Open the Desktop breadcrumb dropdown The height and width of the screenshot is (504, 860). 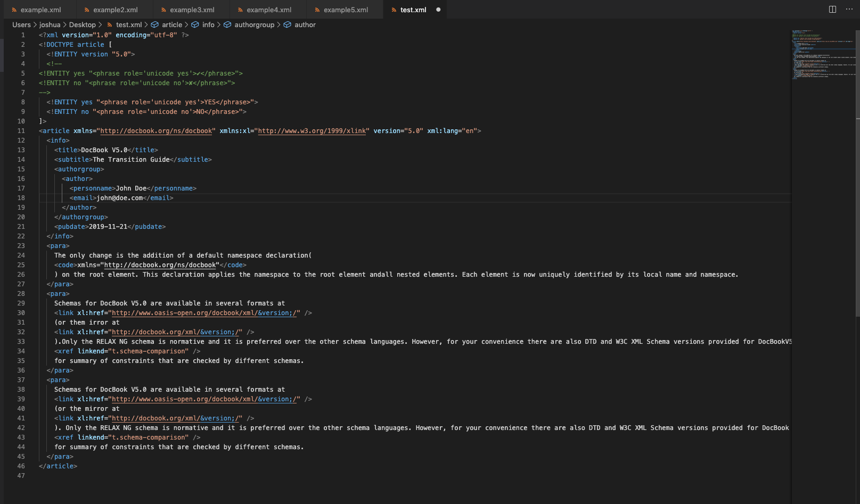pyautogui.click(x=83, y=24)
